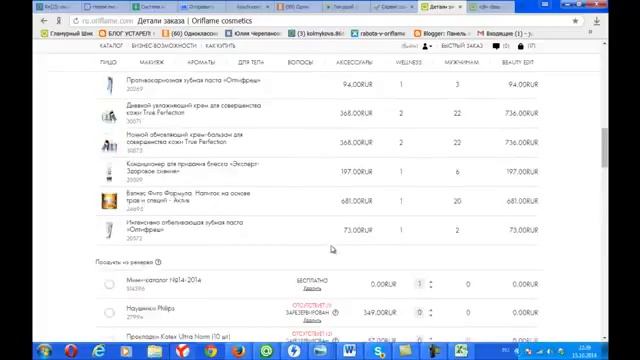Viewport: 640px width, 360px height.
Task: Click the quantity stepper for Philips headphones row
Action: click(431, 313)
